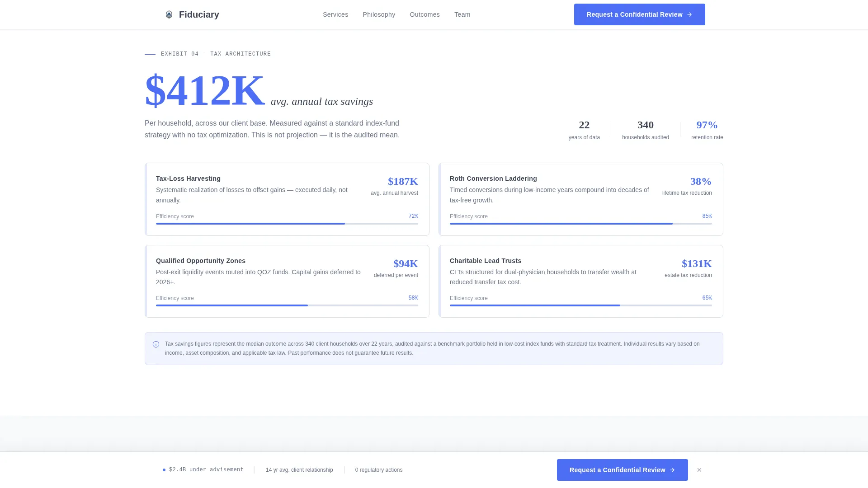
Task: Select the Qualified Opportunity Zones card title
Action: pos(201,261)
